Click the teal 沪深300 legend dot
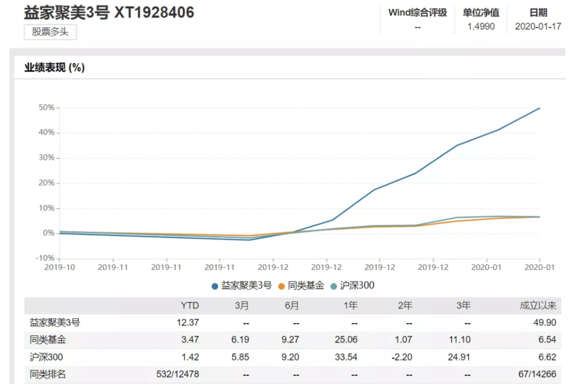Image resolution: width=573 pixels, height=392 pixels. (333, 286)
